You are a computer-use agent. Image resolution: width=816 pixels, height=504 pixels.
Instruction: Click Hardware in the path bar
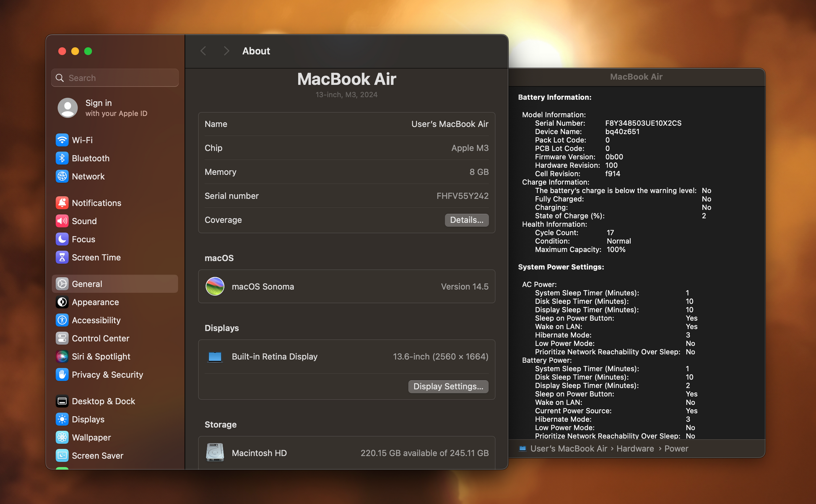(635, 449)
